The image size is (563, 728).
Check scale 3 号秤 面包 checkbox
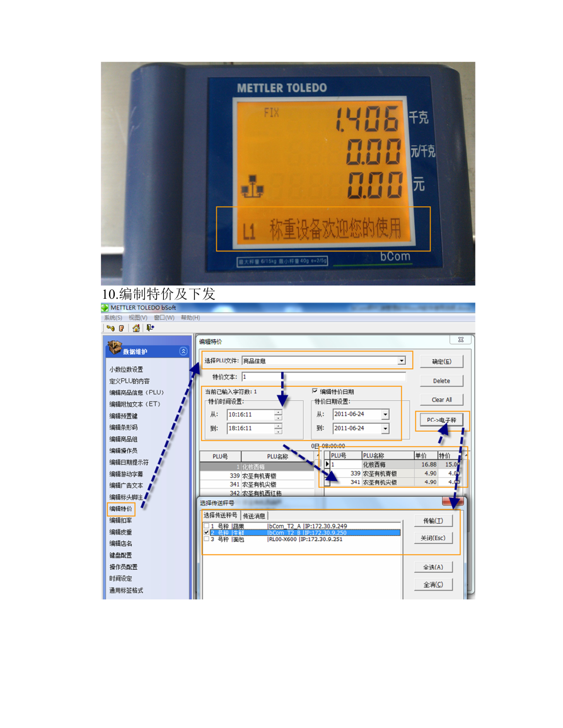(x=206, y=539)
